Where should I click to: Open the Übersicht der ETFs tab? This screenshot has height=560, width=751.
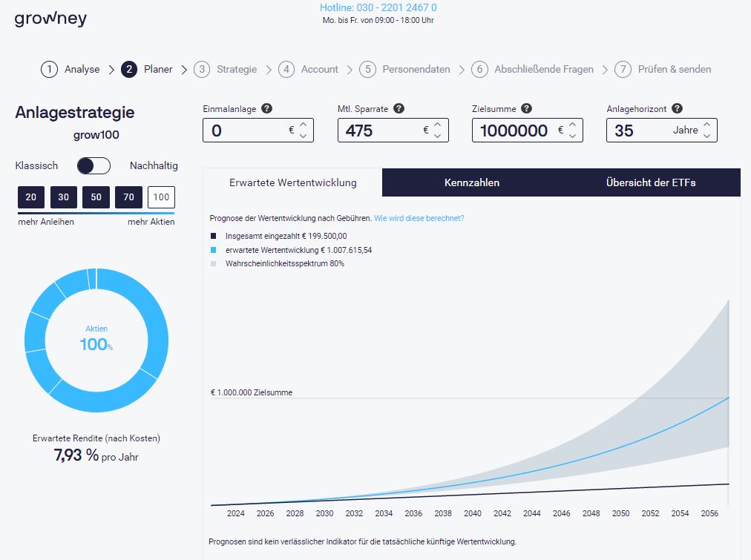pos(650,182)
